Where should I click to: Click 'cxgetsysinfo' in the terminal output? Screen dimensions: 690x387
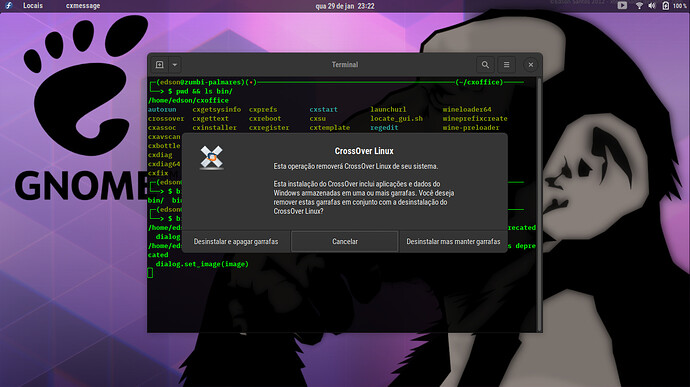(x=217, y=109)
